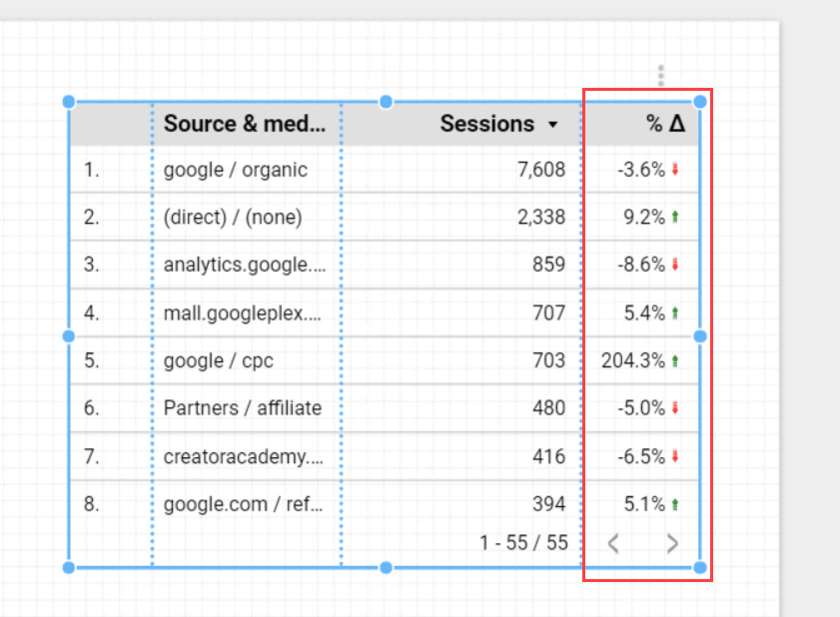Click the previous page arrow

point(614,544)
